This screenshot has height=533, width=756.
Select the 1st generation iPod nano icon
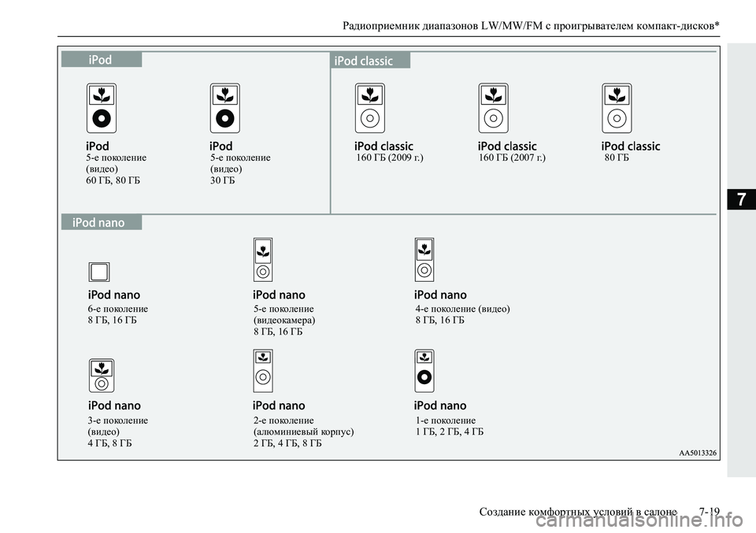click(424, 371)
